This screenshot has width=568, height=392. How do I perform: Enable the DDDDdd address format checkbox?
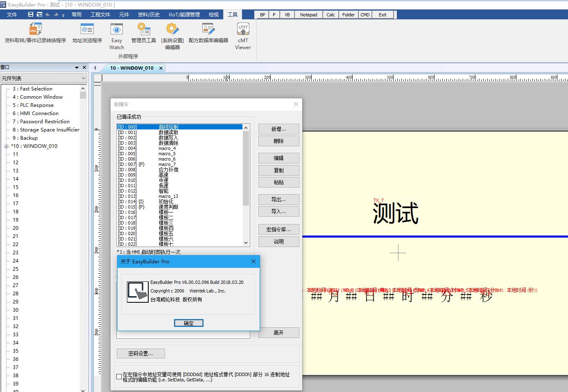119,377
